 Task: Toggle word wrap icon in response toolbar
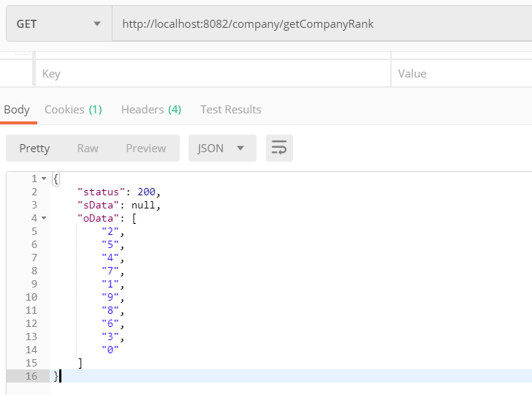(279, 148)
